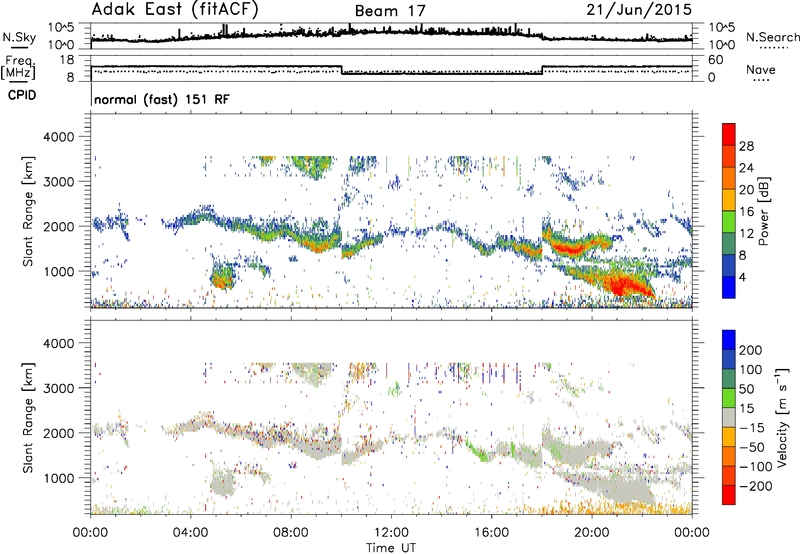The height and width of the screenshot is (554, 800).
Task: Click the gray segment of the velocity color bar
Action: [729, 418]
